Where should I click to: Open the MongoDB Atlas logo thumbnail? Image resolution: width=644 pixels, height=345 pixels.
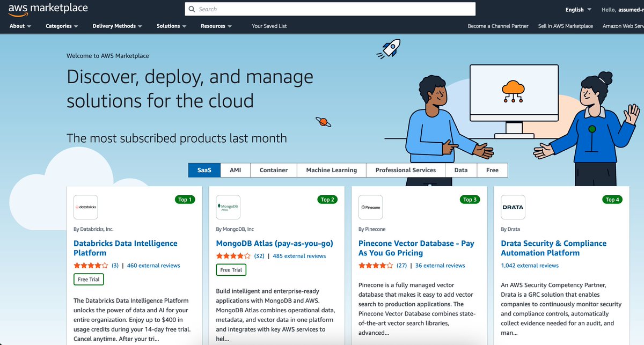(228, 207)
